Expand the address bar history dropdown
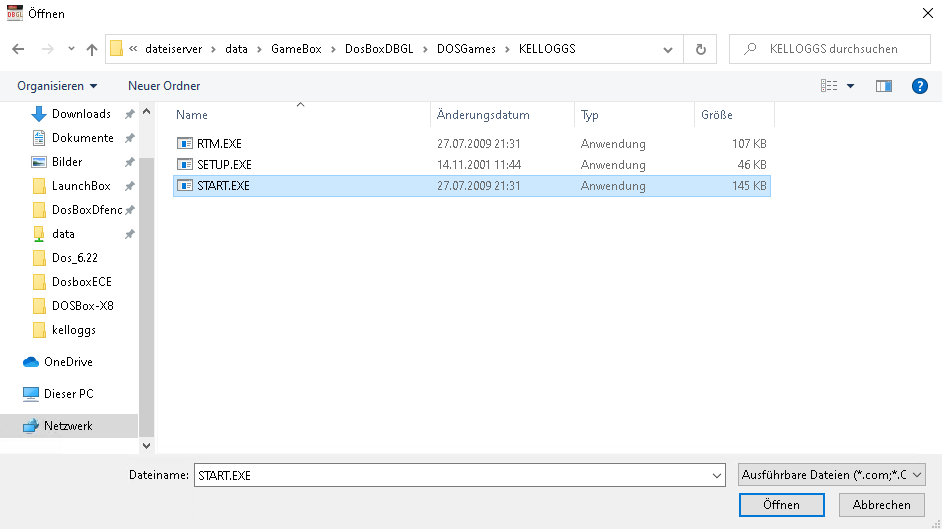Screen dimensions: 942x529 coord(667,50)
